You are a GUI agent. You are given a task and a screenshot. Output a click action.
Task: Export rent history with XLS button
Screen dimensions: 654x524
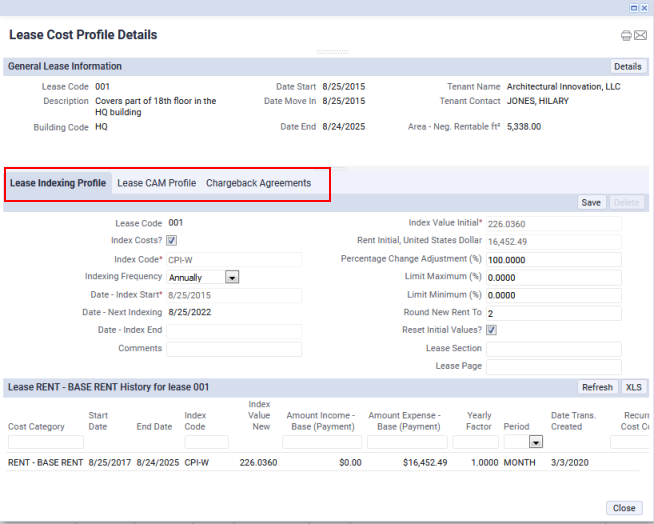pos(634,387)
